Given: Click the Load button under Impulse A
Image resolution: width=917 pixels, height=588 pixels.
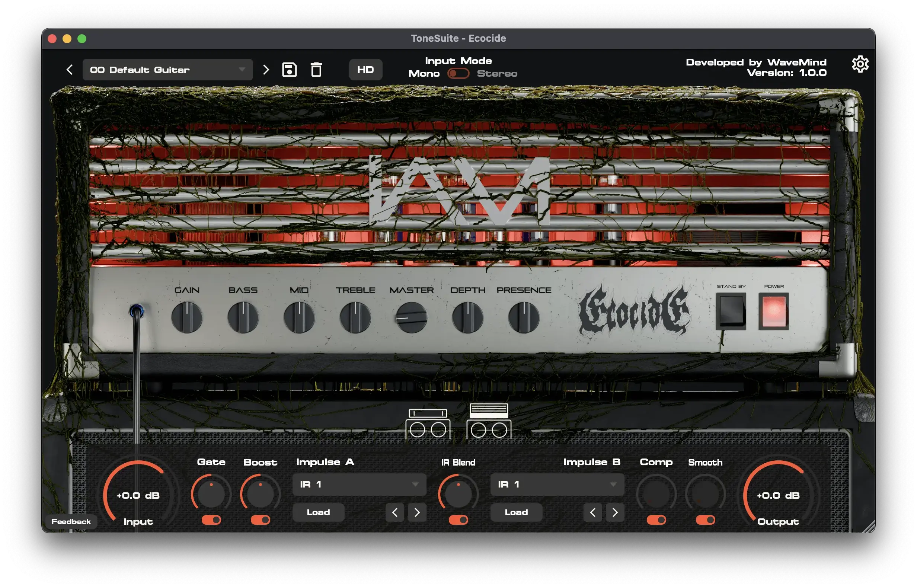Looking at the screenshot, I should coord(318,512).
